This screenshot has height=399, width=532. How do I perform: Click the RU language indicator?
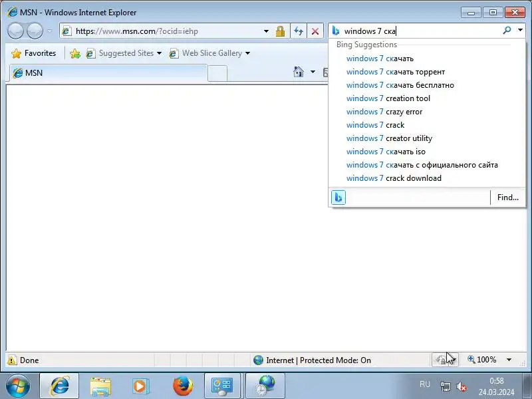(425, 384)
